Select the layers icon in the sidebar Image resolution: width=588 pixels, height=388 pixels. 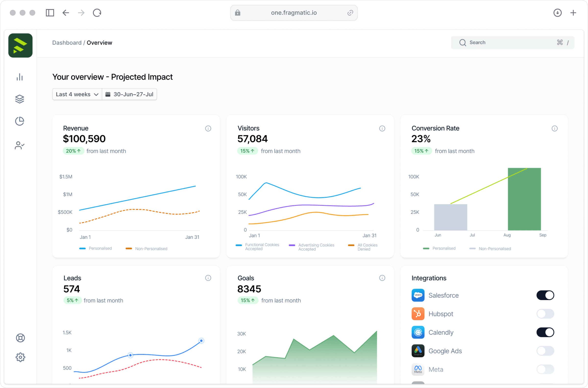coord(20,99)
